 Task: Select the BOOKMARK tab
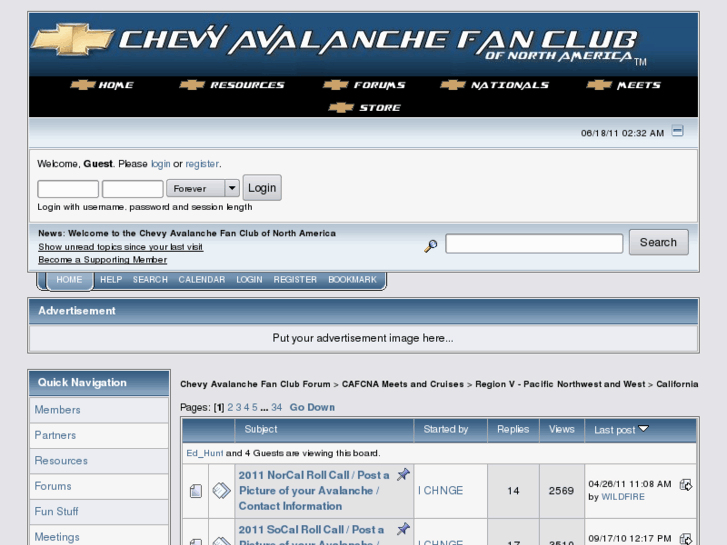click(352, 280)
